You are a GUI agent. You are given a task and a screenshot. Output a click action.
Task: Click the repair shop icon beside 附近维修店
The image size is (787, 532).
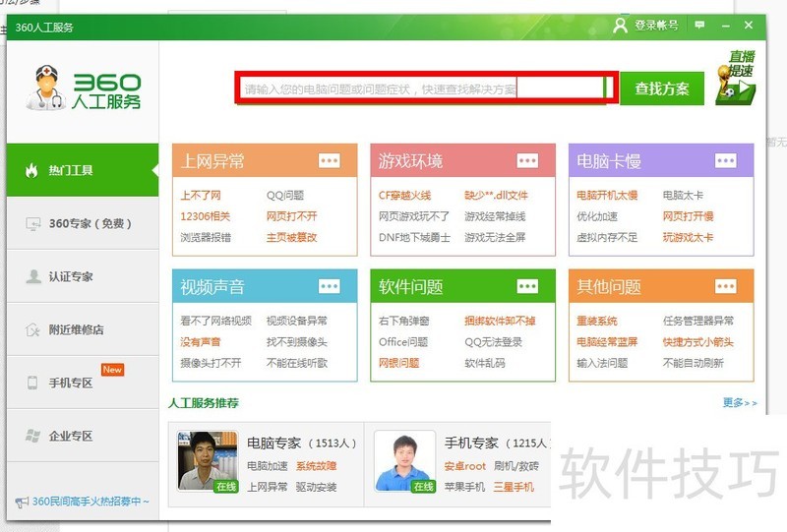32,330
